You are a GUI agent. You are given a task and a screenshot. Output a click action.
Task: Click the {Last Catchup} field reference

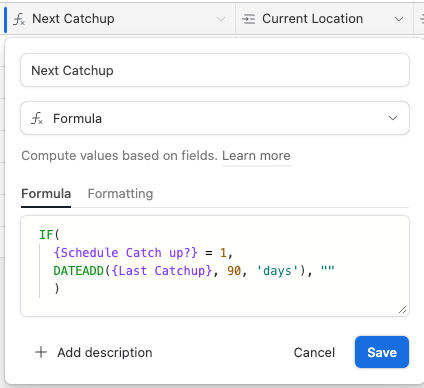click(x=162, y=271)
